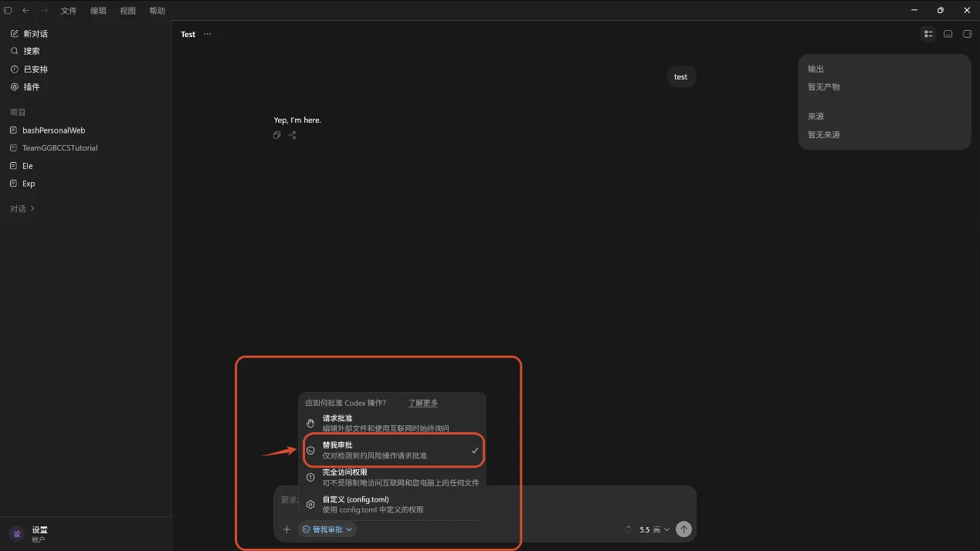Click the 来源 heading in the right panel

point(816,117)
